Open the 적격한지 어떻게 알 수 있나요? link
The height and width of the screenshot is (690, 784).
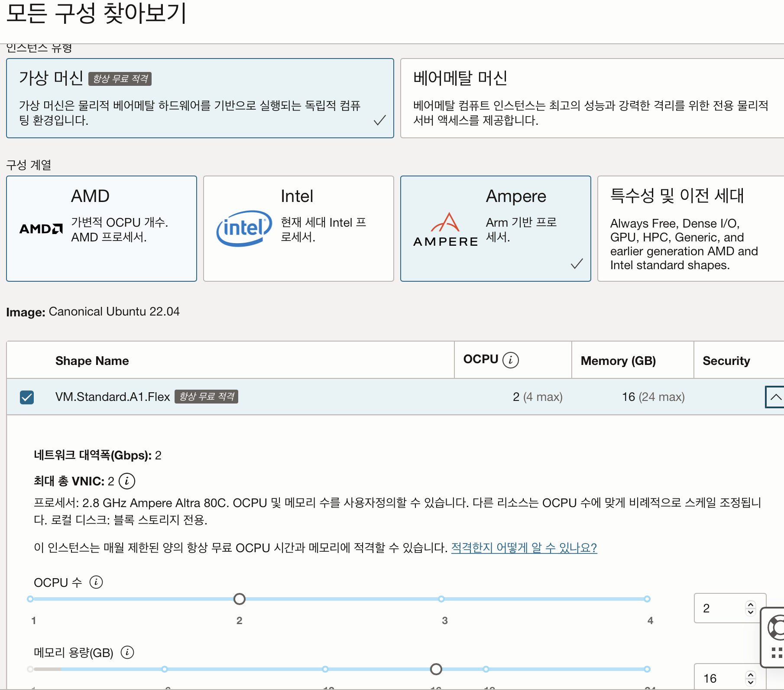tap(524, 547)
